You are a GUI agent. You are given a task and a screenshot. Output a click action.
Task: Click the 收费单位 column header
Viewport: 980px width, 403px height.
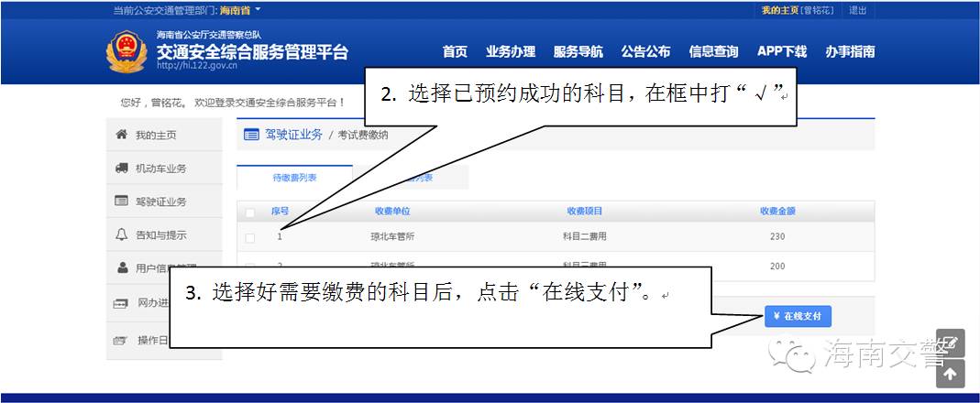[x=392, y=212]
